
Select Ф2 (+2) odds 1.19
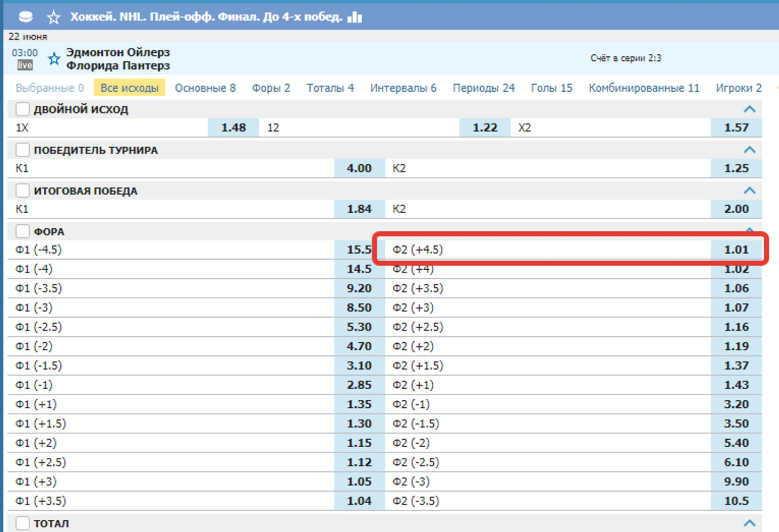pyautogui.click(x=736, y=346)
